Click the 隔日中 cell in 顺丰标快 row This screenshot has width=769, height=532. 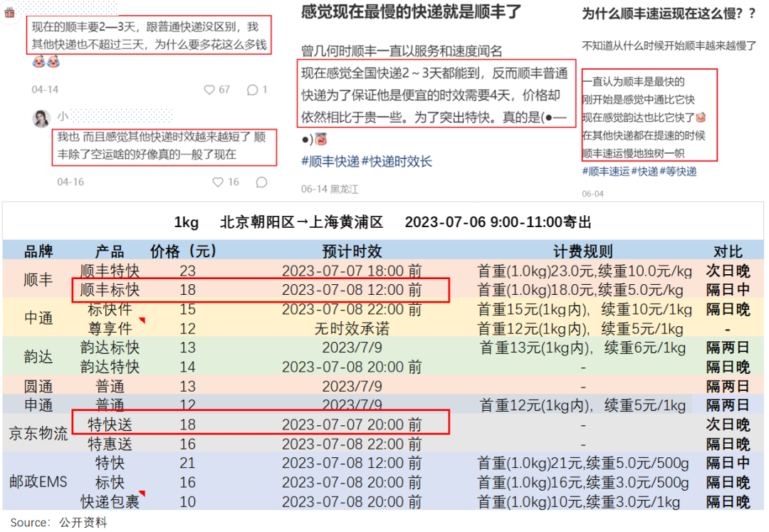728,290
